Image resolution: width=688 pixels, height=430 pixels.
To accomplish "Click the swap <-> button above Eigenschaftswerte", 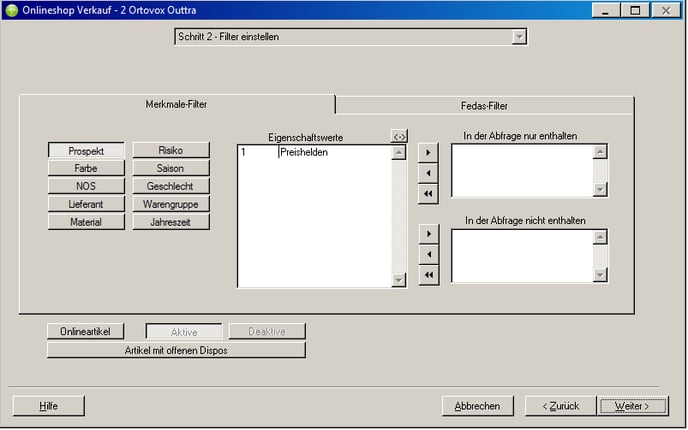I will pos(399,136).
